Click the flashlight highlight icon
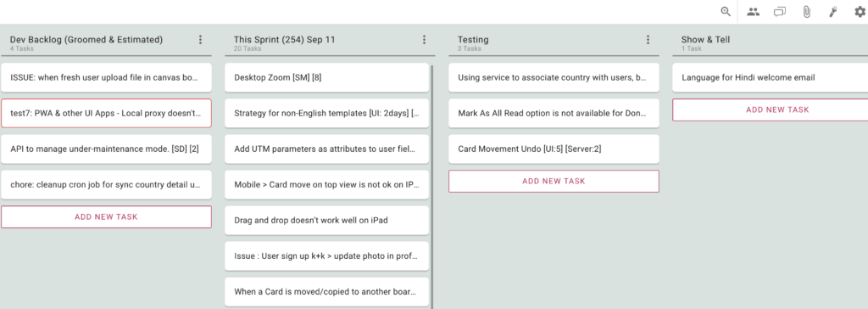This screenshot has width=868, height=309. pos(833,12)
